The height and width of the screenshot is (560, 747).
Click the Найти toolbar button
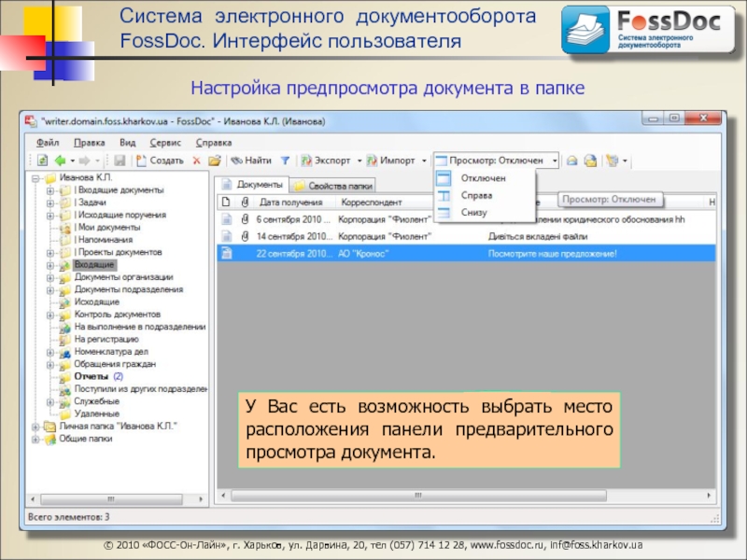pos(251,161)
